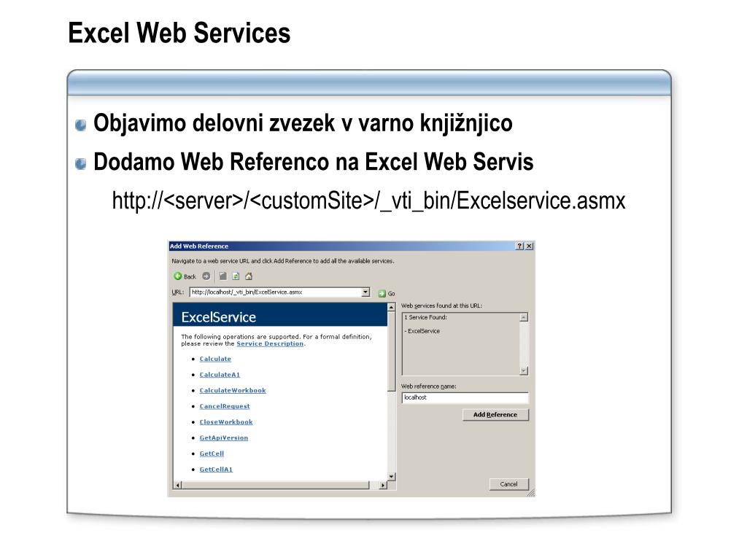
Task: Click the Add Reference button
Action: 495,415
